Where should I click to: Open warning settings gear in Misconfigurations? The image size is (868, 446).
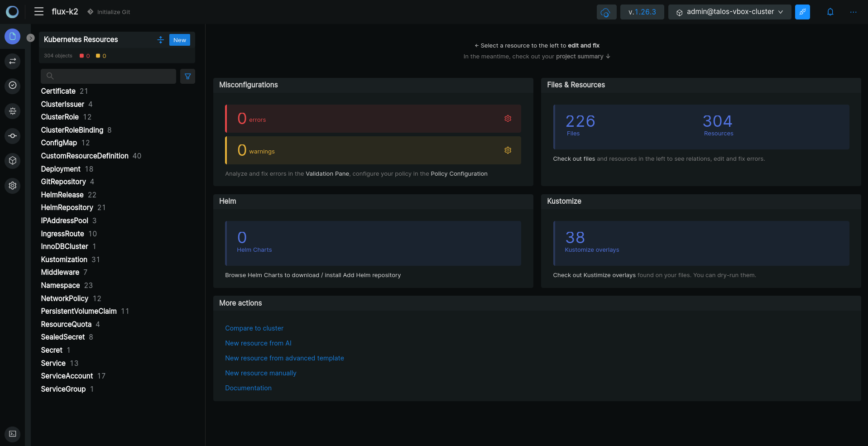coord(508,150)
